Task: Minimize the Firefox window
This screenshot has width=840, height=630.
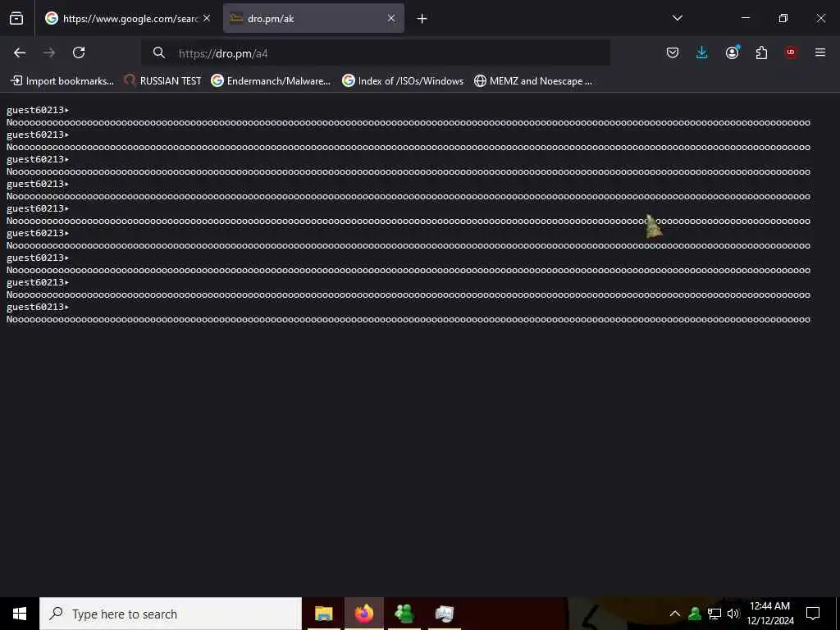Action: [745, 18]
